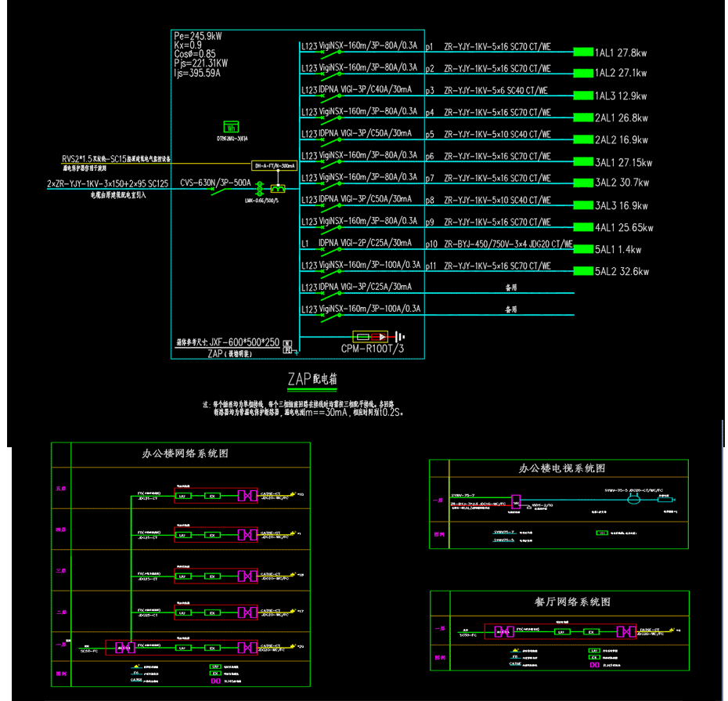728x701 pixels.
Task: Select the Wh energy meter symbol
Action: [x=230, y=125]
